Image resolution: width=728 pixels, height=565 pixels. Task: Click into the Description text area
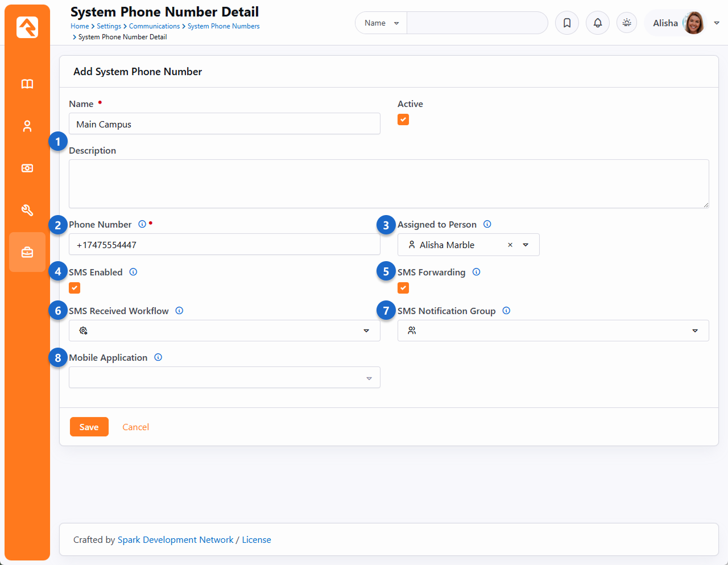388,184
